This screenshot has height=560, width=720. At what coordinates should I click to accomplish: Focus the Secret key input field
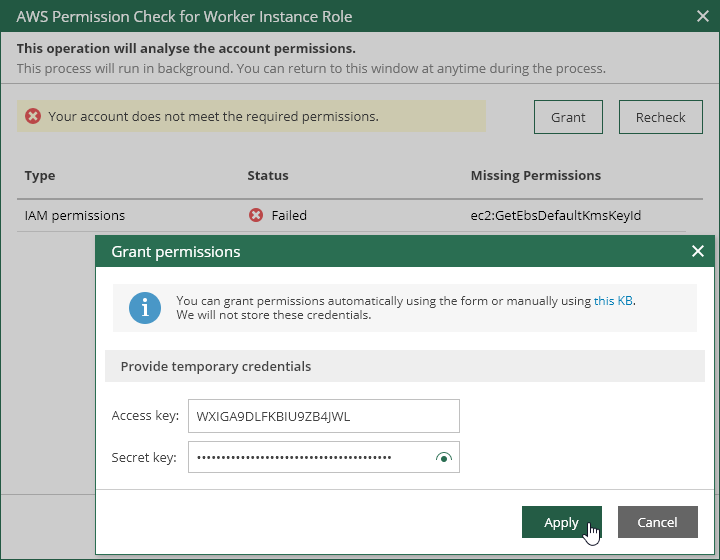[324, 457]
